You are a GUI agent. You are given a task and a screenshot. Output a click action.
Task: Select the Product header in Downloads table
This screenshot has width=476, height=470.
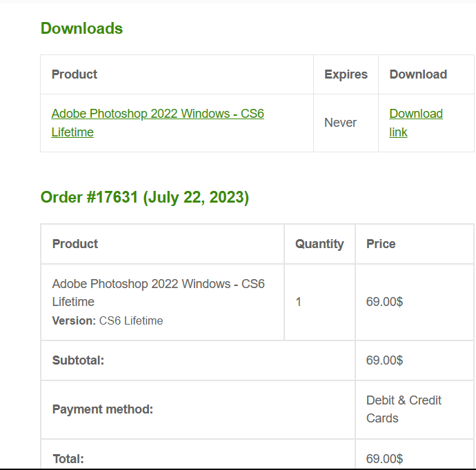(75, 74)
